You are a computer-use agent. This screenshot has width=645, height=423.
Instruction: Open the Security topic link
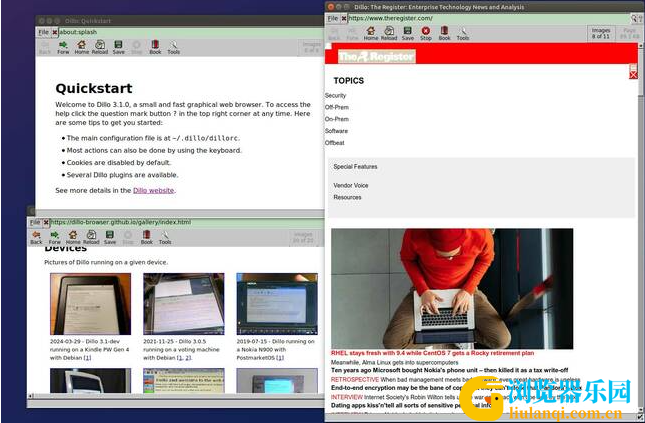(335, 95)
